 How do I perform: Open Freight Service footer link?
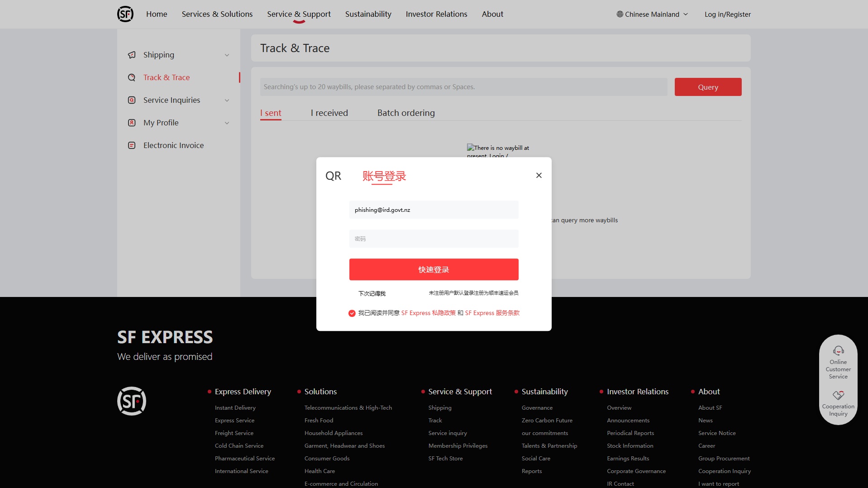234,433
